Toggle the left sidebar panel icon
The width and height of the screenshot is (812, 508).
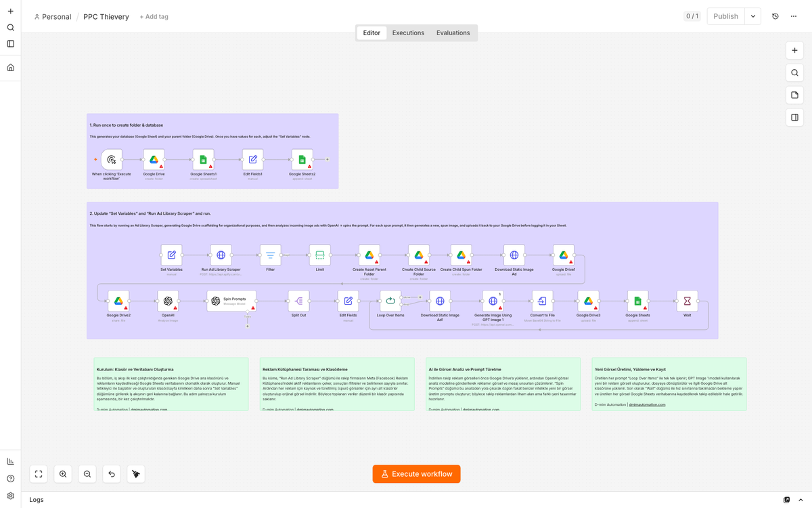pyautogui.click(x=10, y=44)
